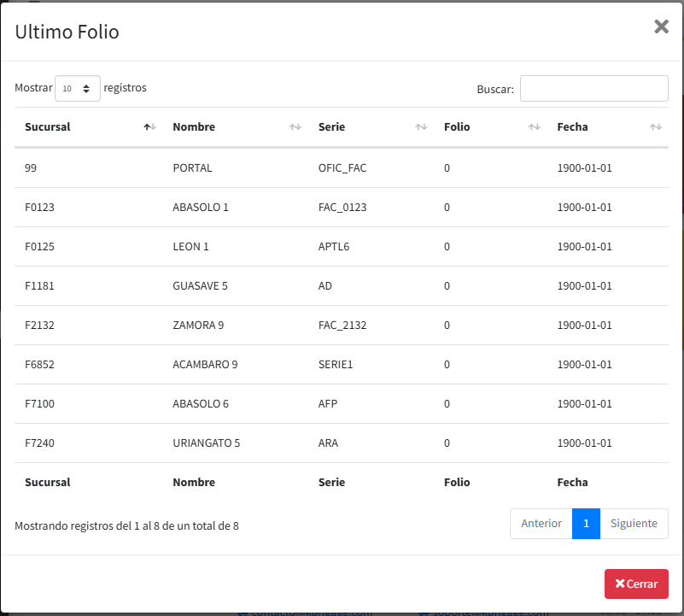This screenshot has height=616, width=684.
Task: Sort table by Serie column arrows
Action: tap(421, 127)
